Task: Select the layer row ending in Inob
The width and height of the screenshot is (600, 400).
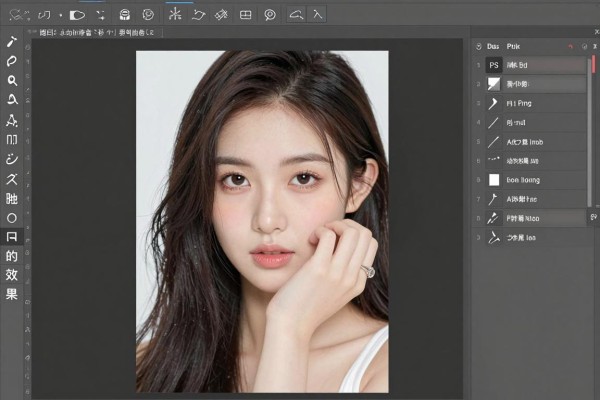Action: [535, 142]
